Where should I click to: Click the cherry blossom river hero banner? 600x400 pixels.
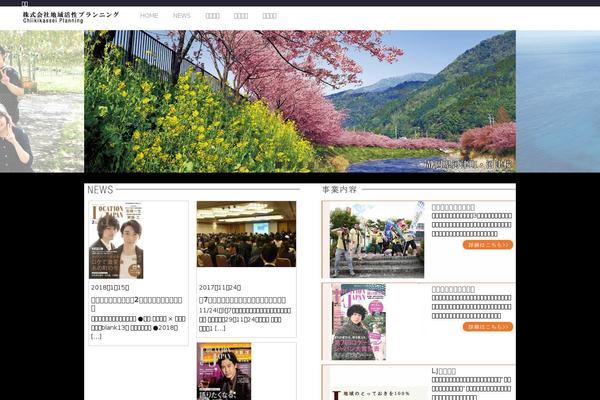tap(300, 101)
